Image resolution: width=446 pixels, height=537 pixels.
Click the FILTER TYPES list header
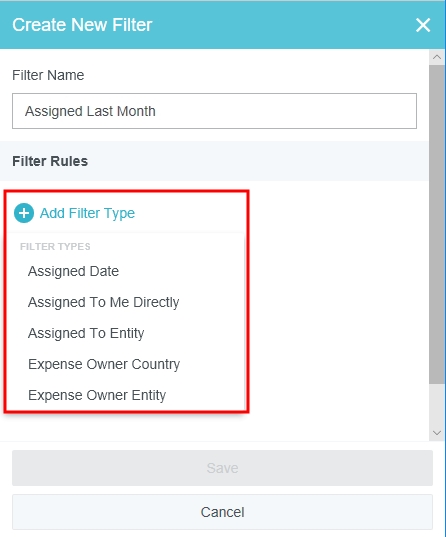click(55, 246)
